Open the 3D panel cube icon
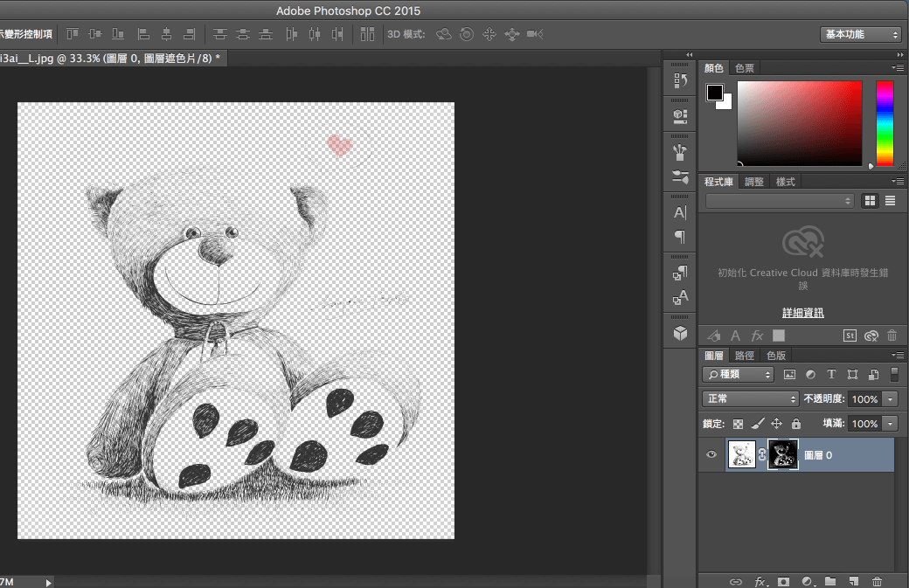 pyautogui.click(x=680, y=333)
